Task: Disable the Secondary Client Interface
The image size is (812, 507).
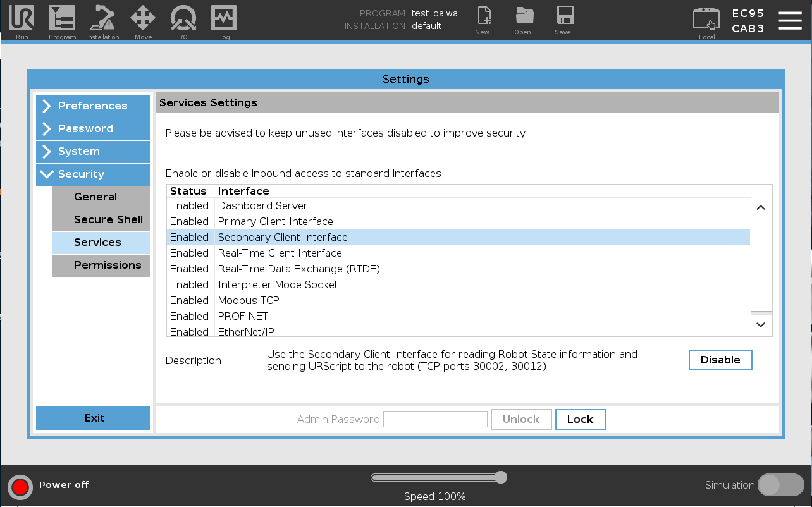Action: tap(720, 360)
